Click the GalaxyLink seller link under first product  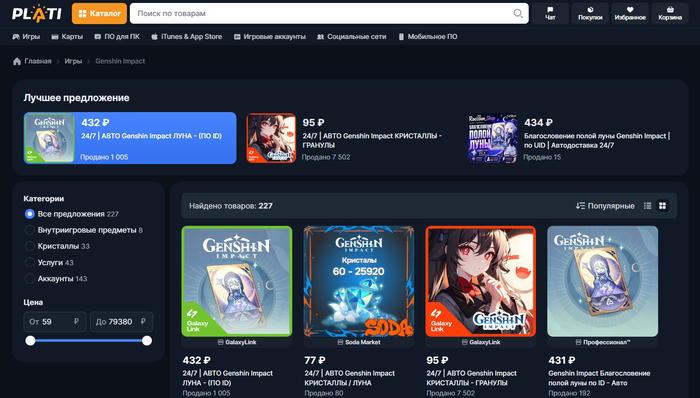(x=237, y=342)
